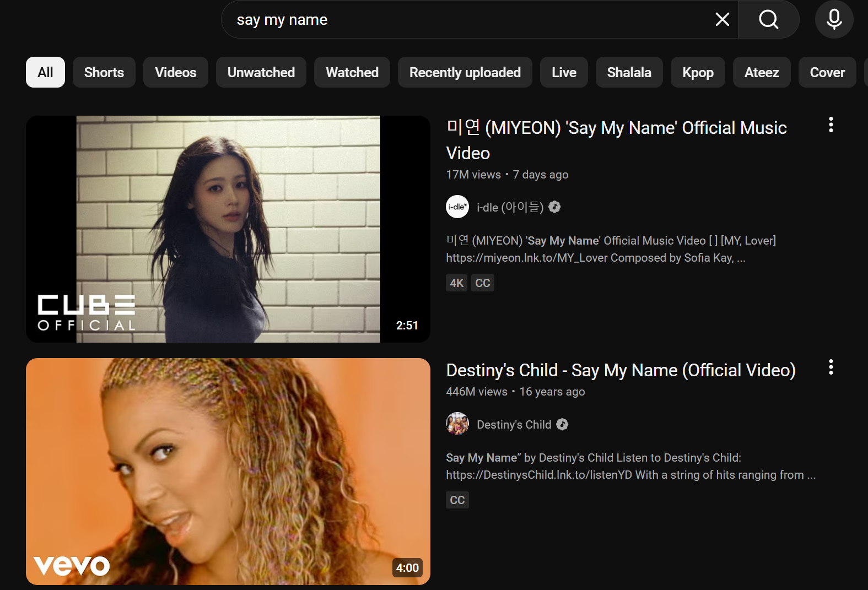Viewport: 868px width, 590px height.
Task: Click the official artist badge beside Destiny's Child
Action: 562,424
